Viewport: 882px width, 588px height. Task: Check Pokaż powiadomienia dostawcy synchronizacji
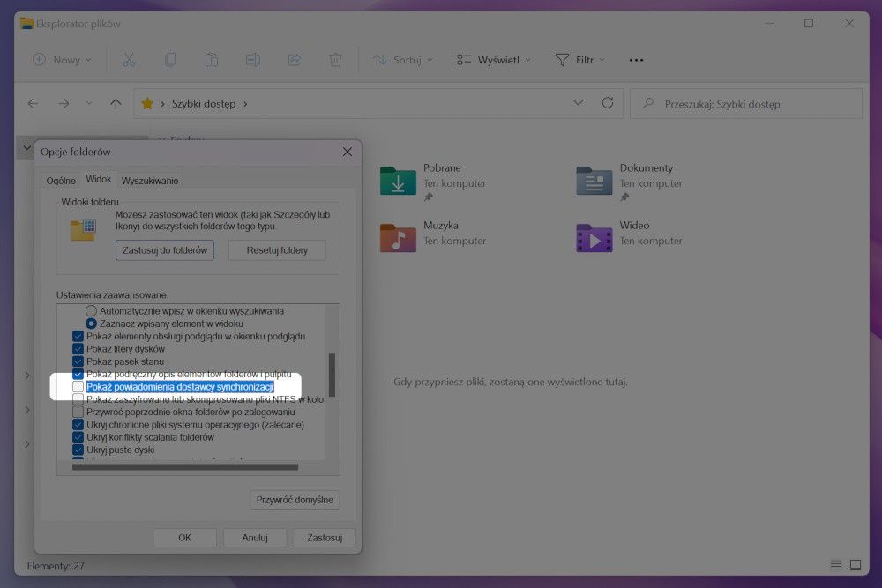pyautogui.click(x=78, y=387)
